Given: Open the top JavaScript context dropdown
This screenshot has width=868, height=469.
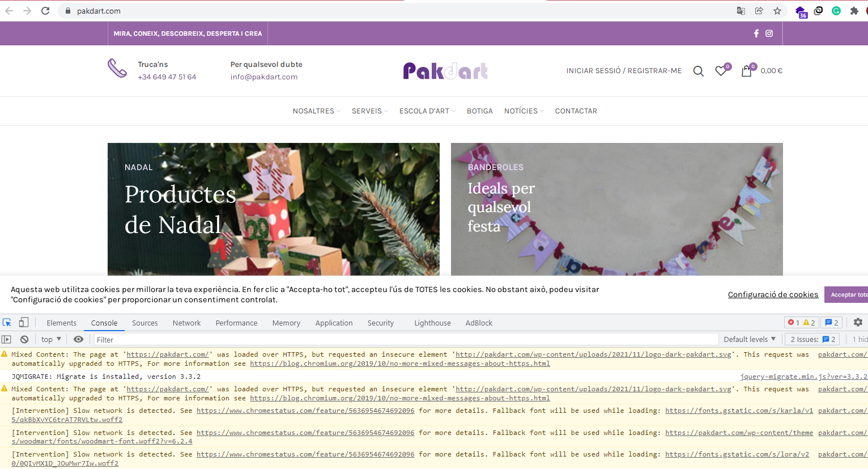Looking at the screenshot, I should pyautogui.click(x=51, y=339).
